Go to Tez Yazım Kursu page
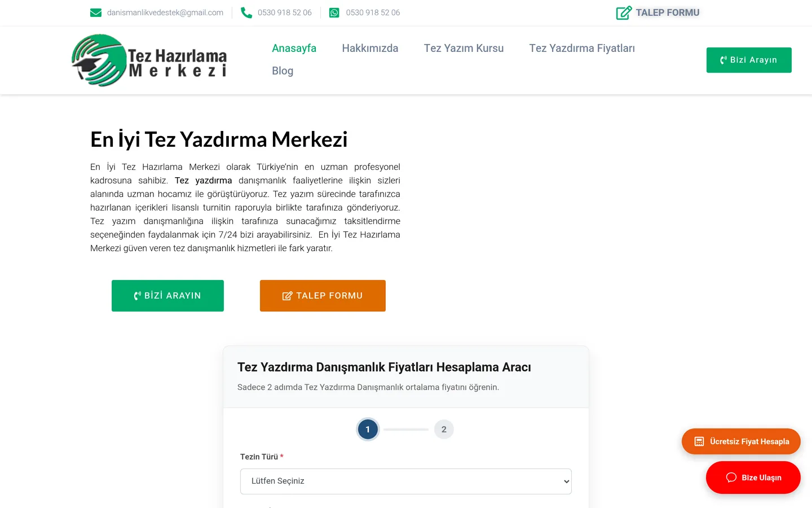Screen dimensions: 812x508 click(464, 49)
